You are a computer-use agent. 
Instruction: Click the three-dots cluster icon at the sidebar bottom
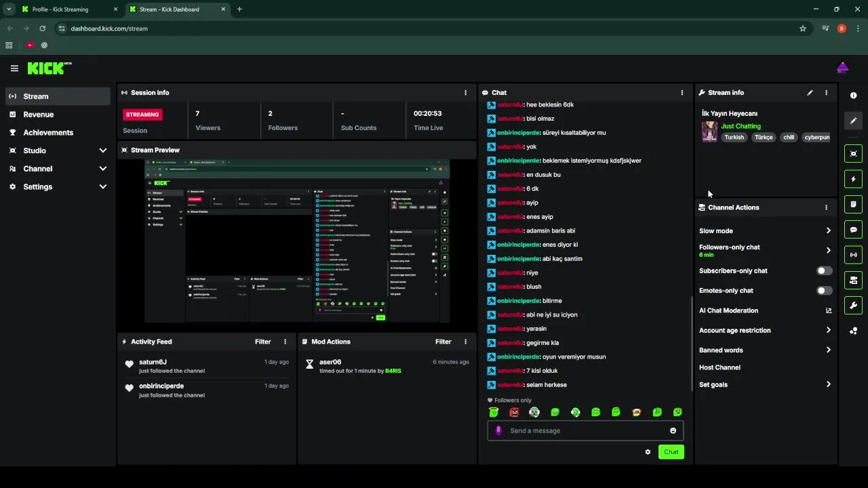click(853, 331)
